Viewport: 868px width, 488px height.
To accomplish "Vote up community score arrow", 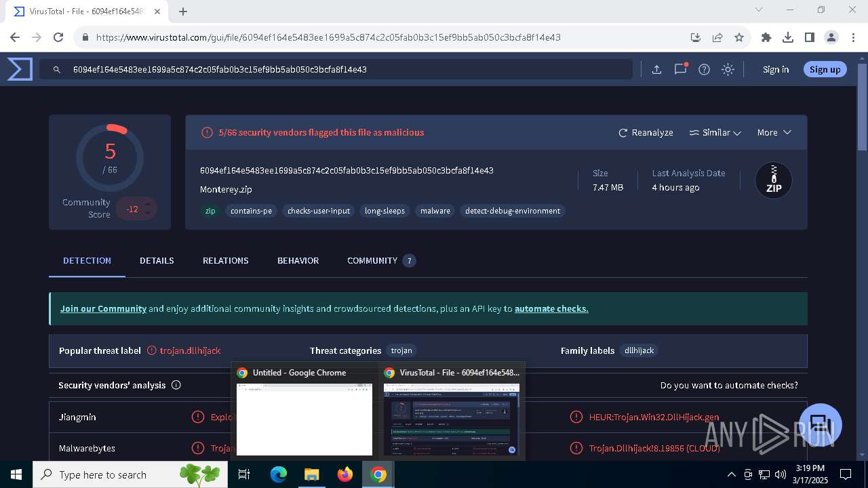I will [147, 204].
